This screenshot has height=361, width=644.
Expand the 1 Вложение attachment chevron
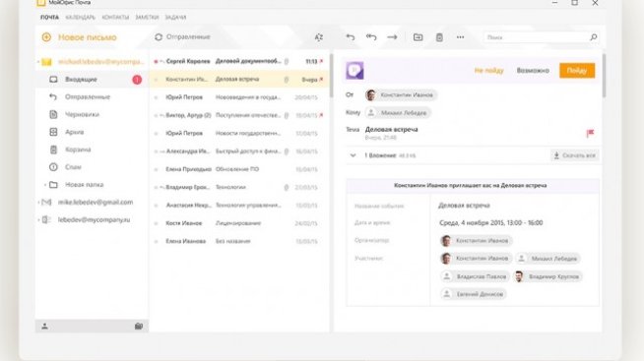click(353, 155)
